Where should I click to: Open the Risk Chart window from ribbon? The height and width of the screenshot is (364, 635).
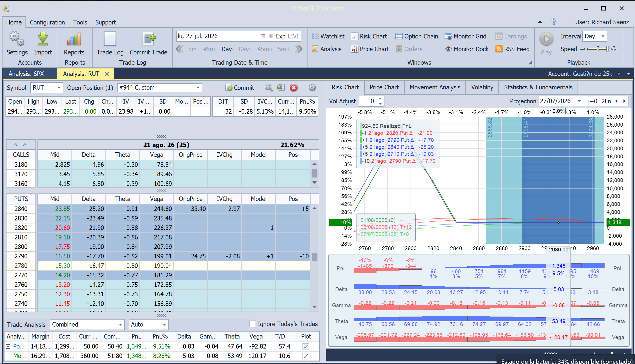click(x=369, y=36)
